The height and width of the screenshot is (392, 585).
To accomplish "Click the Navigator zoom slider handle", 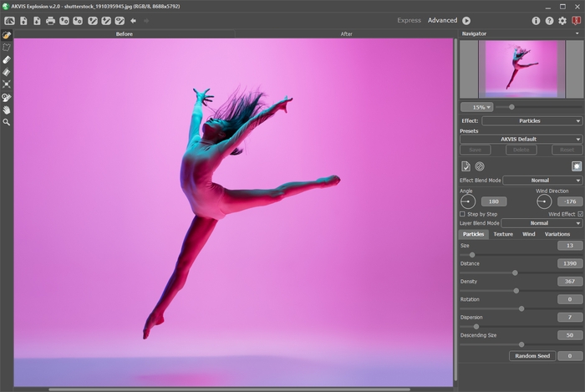I will [511, 107].
